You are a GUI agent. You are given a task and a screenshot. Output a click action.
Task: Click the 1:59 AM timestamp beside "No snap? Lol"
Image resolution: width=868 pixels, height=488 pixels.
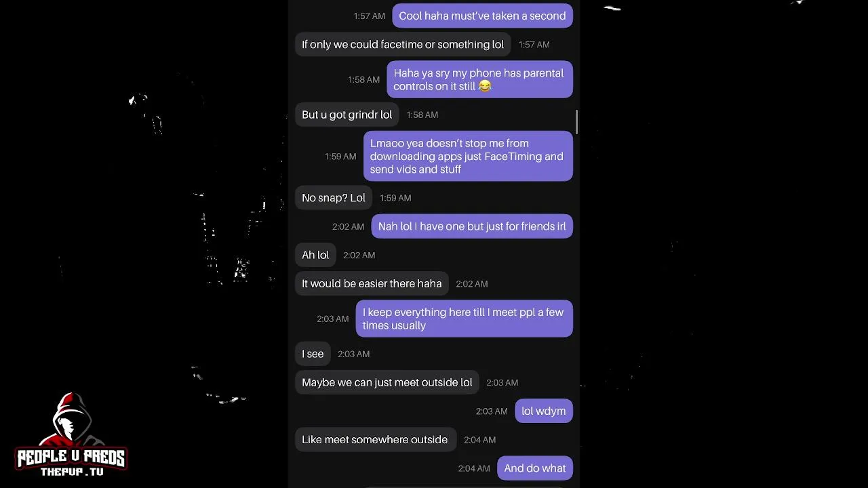(395, 198)
